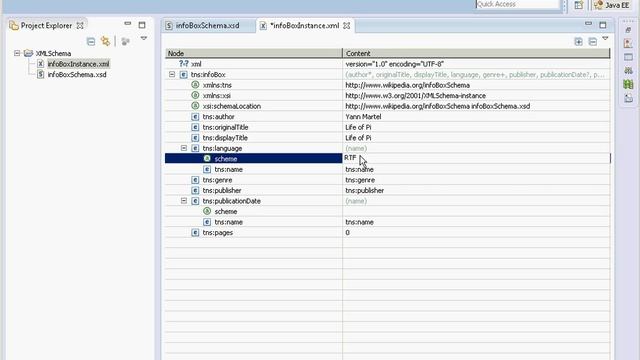Image resolution: width=640 pixels, height=360 pixels.
Task: Open XML editor view menu dropdown
Action: click(x=605, y=39)
